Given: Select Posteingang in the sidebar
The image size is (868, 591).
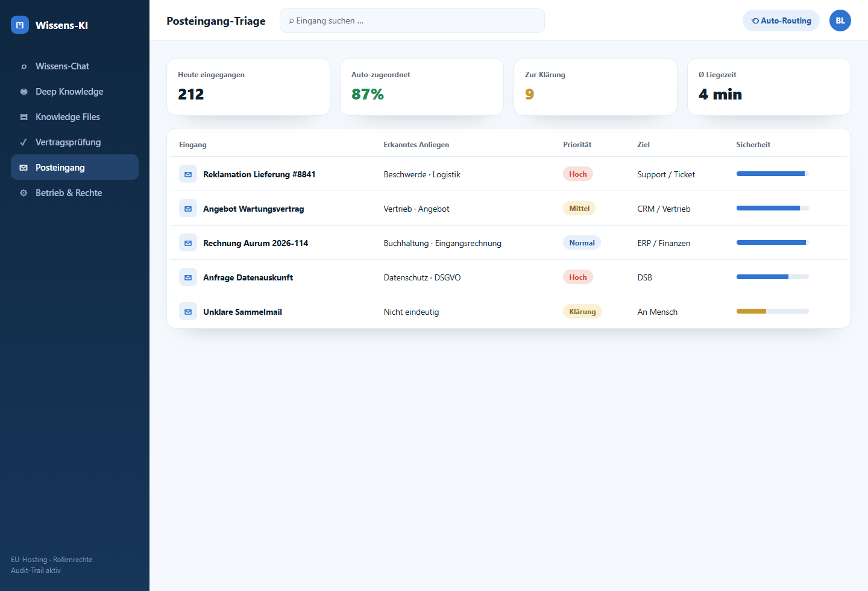Looking at the screenshot, I should pyautogui.click(x=75, y=167).
